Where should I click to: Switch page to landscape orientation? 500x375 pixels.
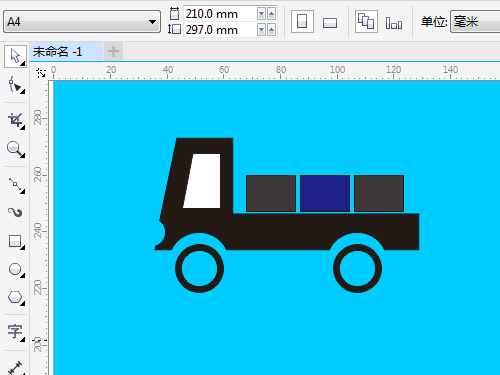[330, 22]
